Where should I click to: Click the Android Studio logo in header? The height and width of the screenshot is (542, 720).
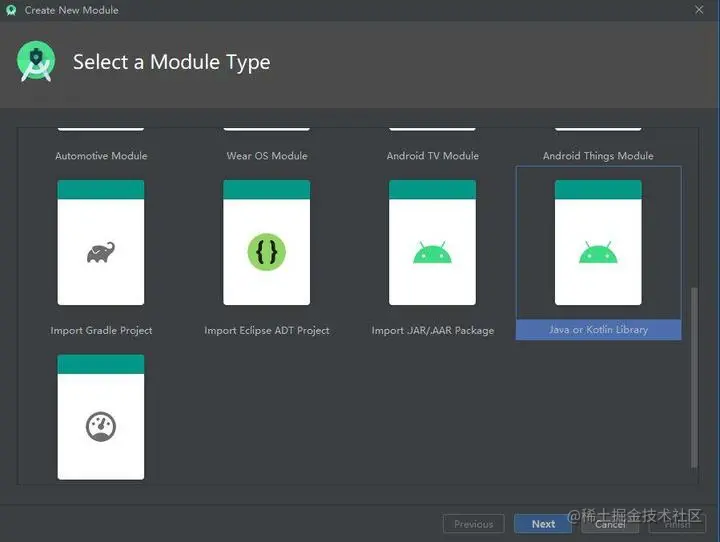[36, 62]
